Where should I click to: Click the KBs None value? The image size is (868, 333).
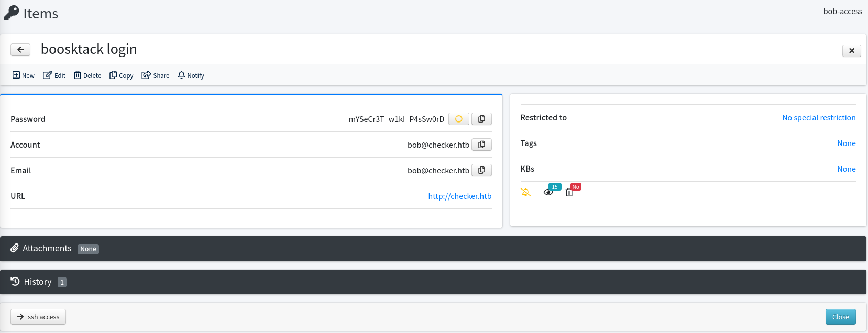point(847,169)
